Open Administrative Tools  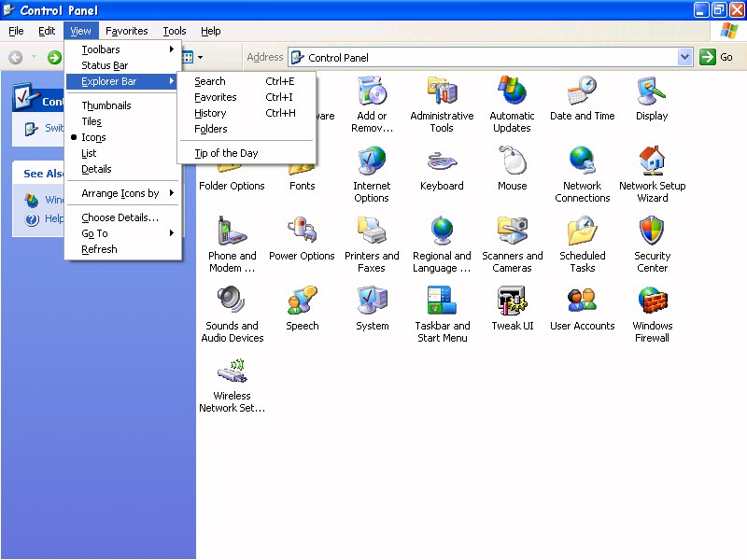click(442, 104)
